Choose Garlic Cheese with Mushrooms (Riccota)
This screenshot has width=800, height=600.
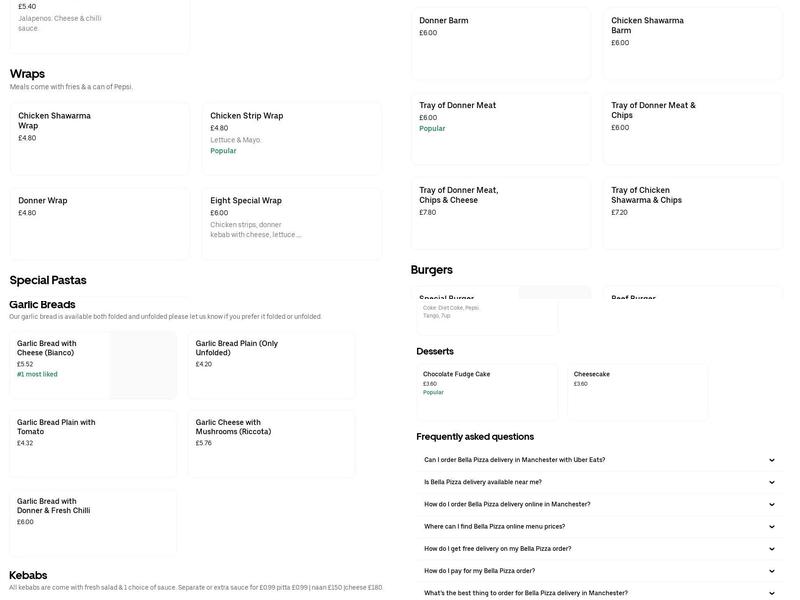[271, 444]
